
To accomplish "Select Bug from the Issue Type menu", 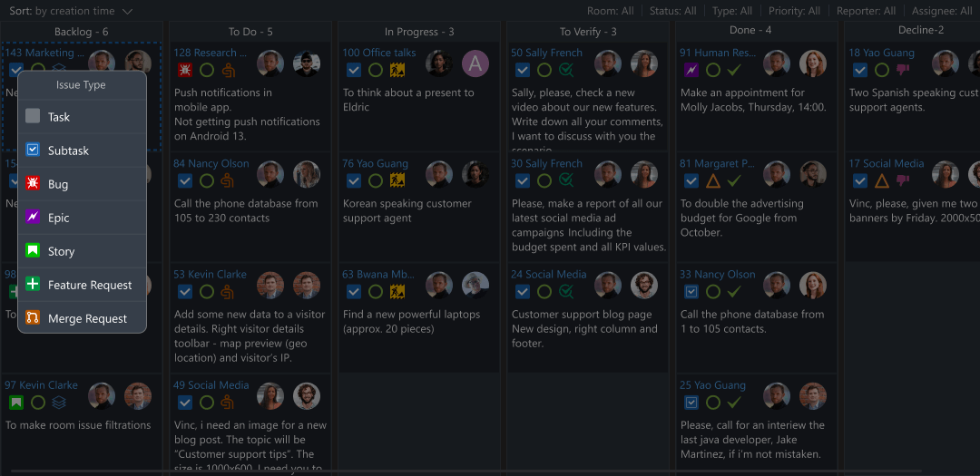I will tap(58, 184).
